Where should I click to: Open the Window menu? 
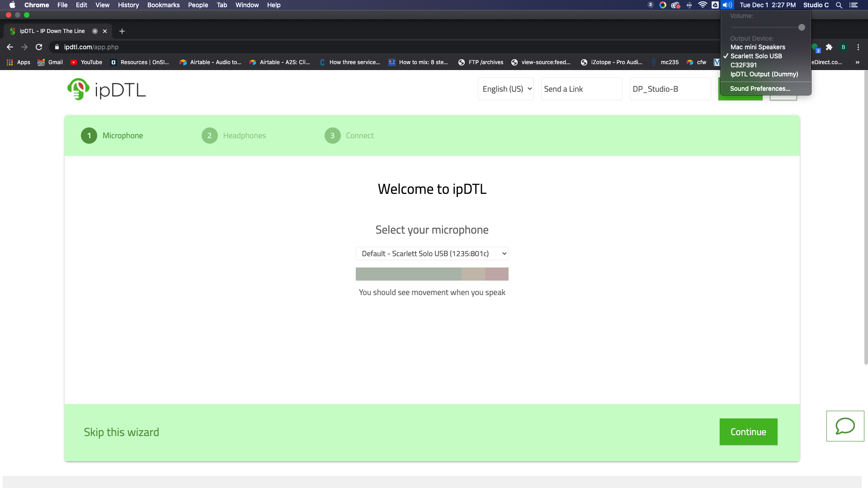(x=247, y=5)
